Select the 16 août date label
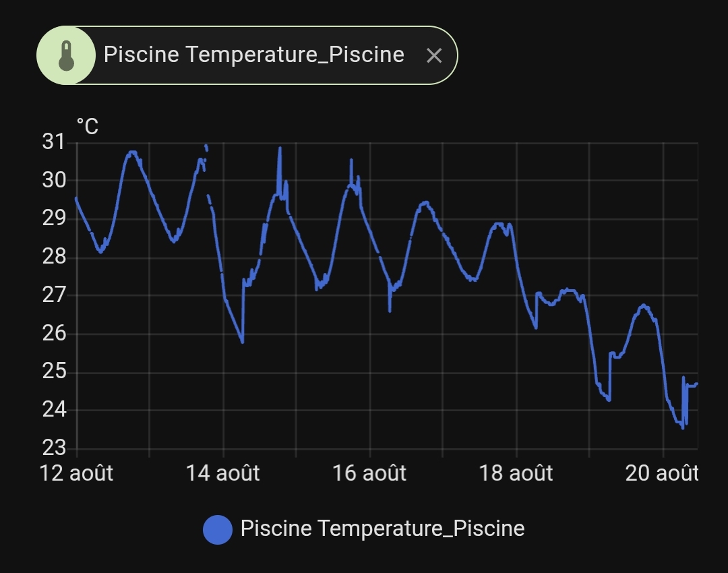 pyautogui.click(x=369, y=473)
